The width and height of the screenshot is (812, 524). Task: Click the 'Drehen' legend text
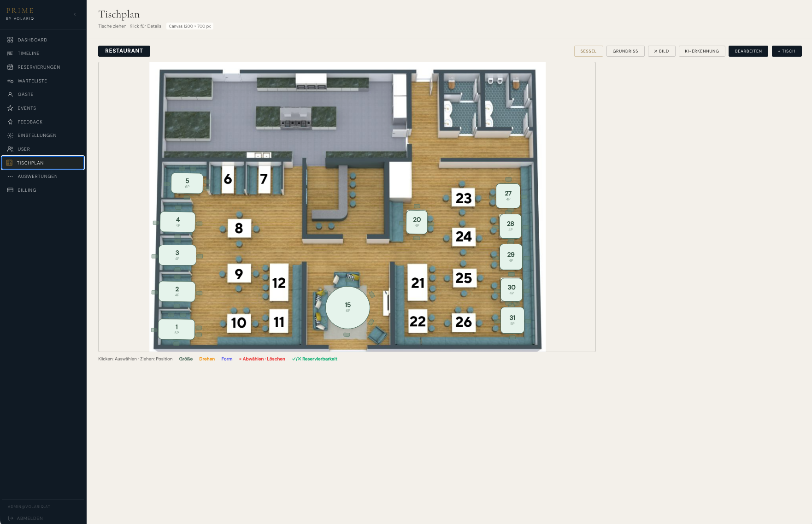[207, 359]
